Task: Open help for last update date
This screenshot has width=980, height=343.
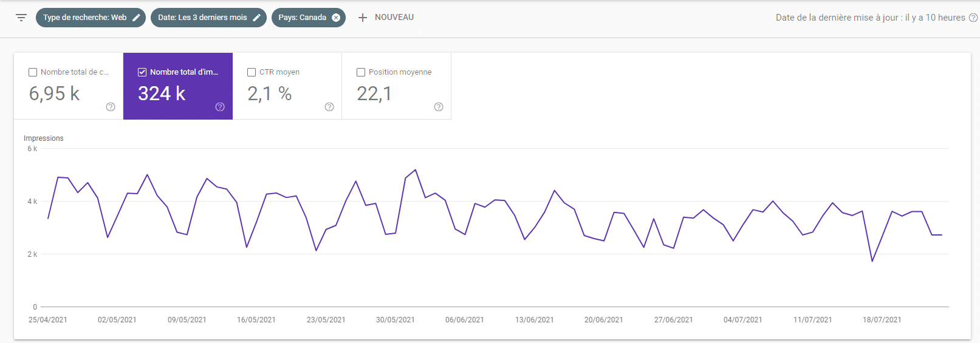Action: click(x=973, y=18)
